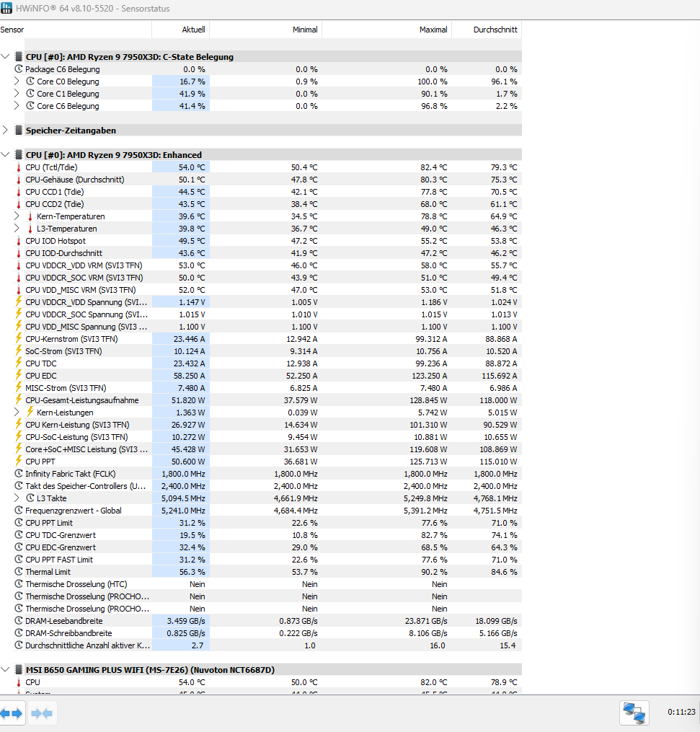Expand the L3-Temperaturen row

point(17,229)
